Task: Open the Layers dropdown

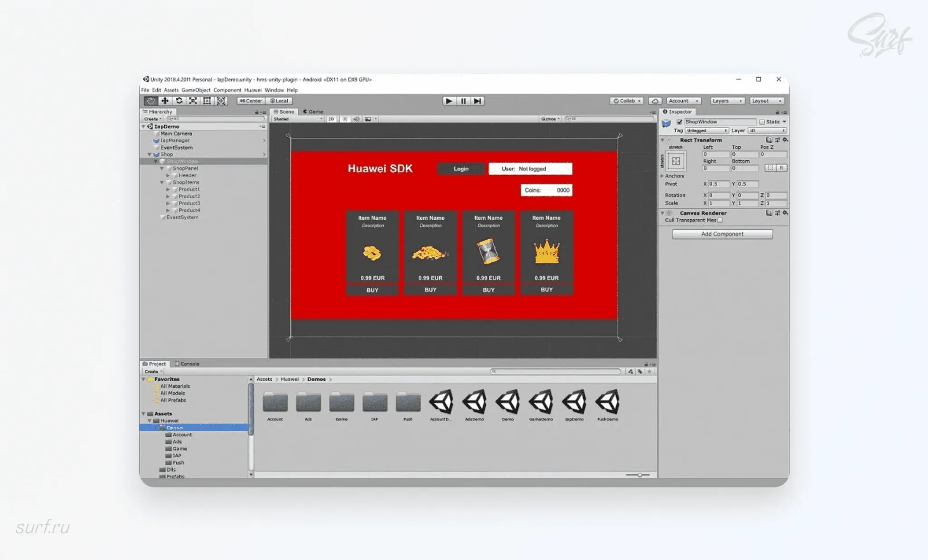Action: 726,101
